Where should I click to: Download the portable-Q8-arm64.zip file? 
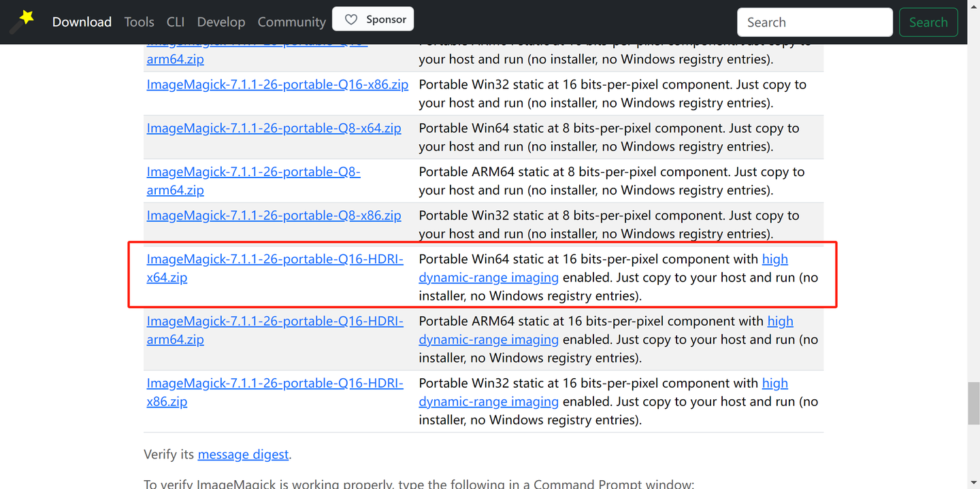click(253, 172)
